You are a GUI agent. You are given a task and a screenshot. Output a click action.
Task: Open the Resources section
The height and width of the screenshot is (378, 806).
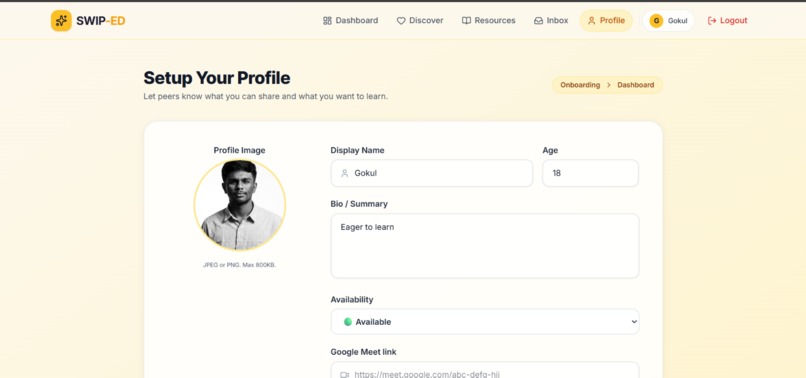tap(488, 21)
